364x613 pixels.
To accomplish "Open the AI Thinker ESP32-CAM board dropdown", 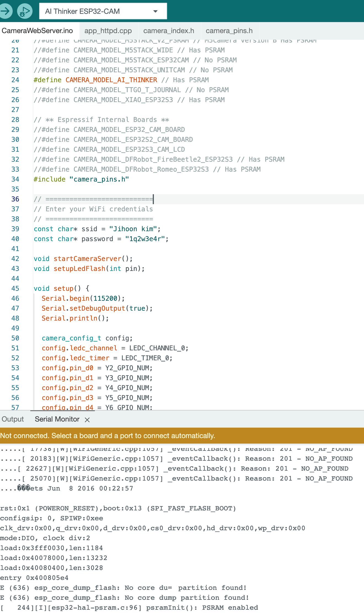I will point(103,11).
